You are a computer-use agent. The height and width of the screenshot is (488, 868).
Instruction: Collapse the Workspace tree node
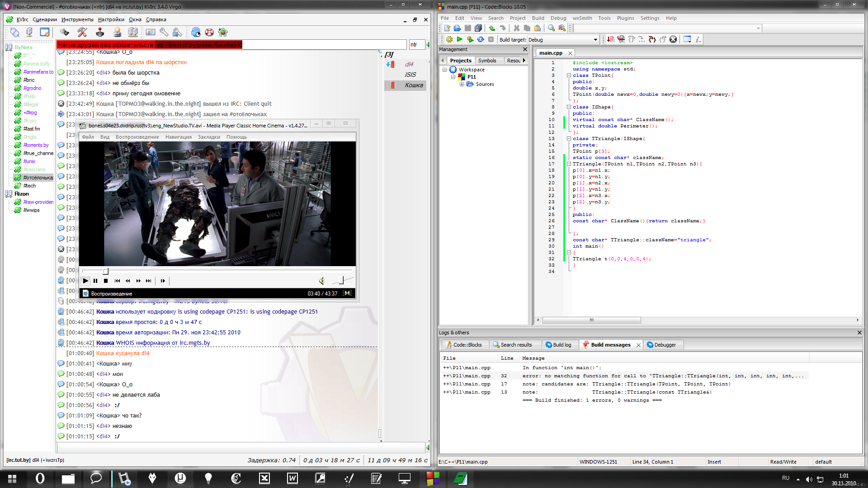[445, 70]
